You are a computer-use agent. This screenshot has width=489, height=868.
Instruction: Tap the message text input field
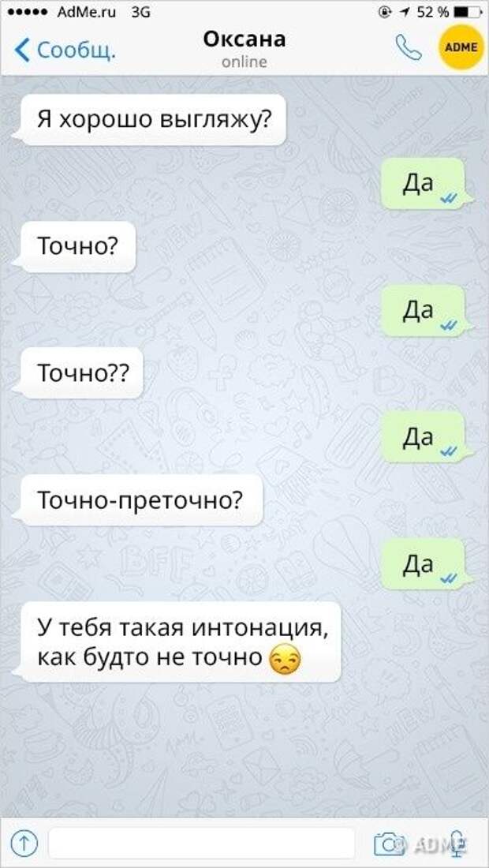(x=202, y=843)
